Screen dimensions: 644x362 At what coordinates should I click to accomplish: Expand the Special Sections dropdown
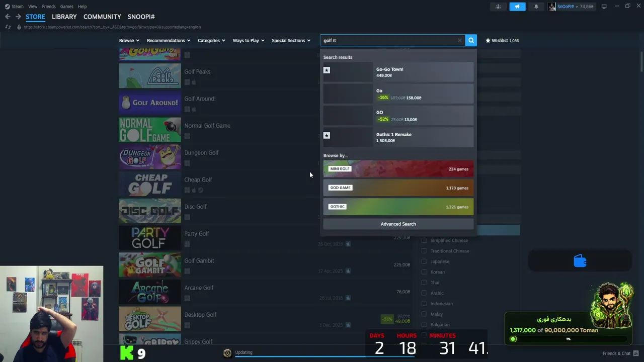291,40
